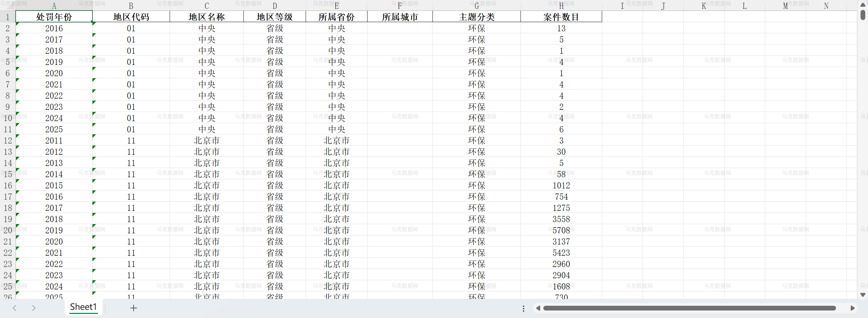Select the 案件数目 header cell

pyautogui.click(x=561, y=17)
